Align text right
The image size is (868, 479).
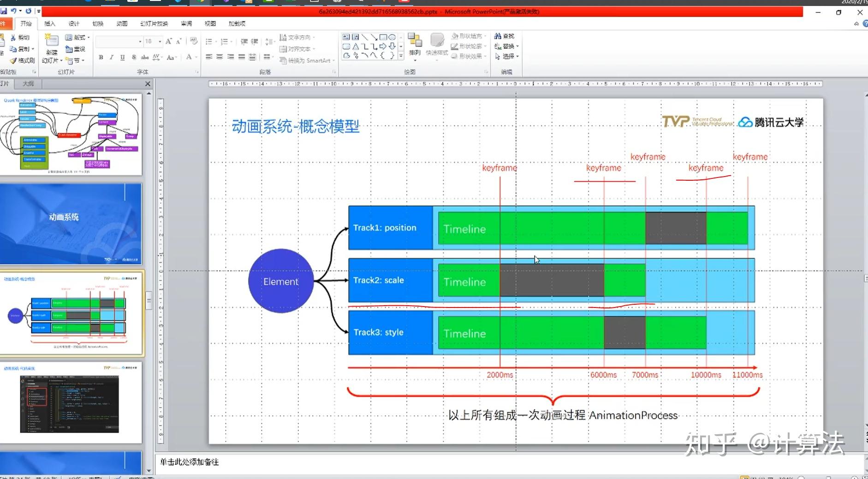coord(231,57)
